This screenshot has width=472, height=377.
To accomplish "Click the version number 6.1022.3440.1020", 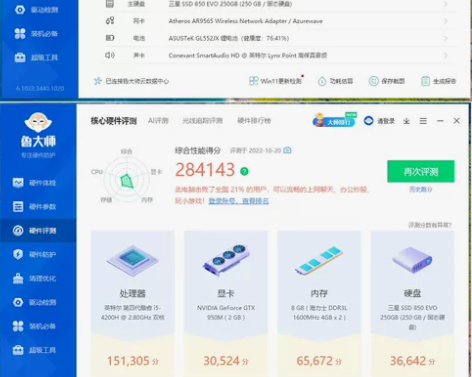I will point(40,88).
